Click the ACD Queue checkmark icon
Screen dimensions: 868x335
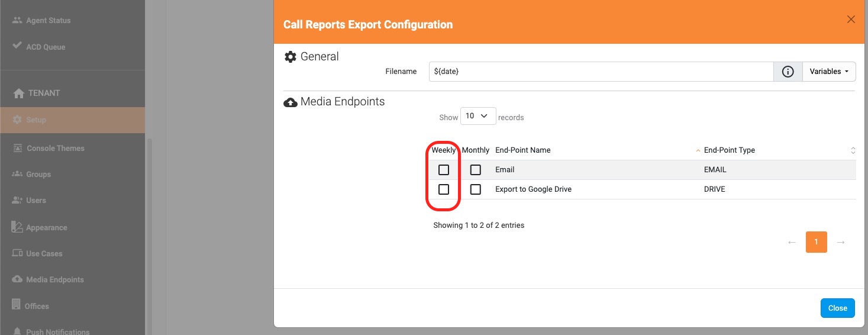point(17,46)
